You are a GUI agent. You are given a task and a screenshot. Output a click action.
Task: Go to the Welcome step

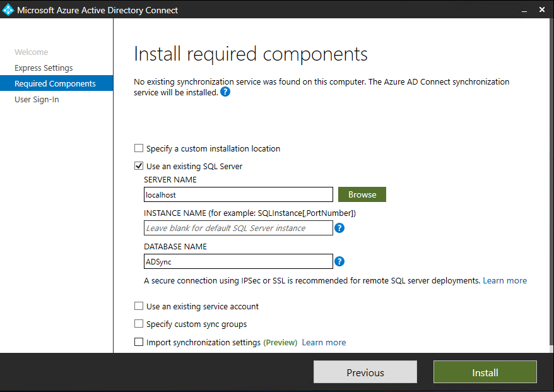click(31, 52)
